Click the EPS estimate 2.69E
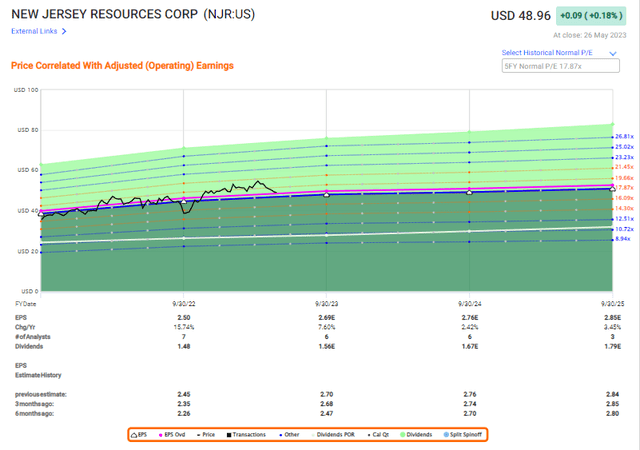The height and width of the screenshot is (450, 640). [327, 318]
